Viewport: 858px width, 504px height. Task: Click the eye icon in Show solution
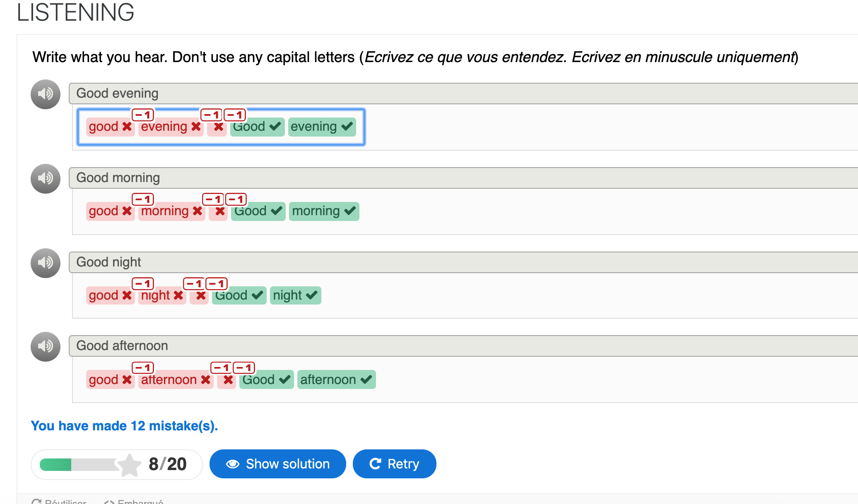point(233,464)
